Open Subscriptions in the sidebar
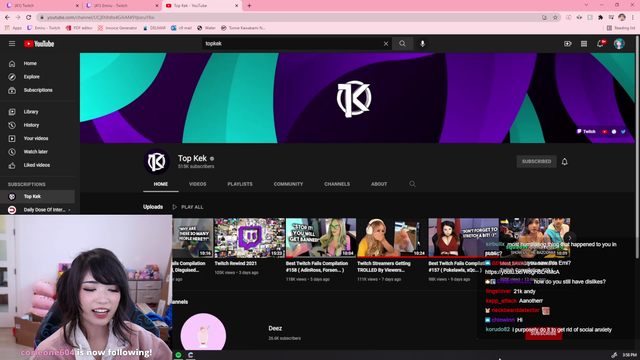The height and width of the screenshot is (360, 640). 38,90
